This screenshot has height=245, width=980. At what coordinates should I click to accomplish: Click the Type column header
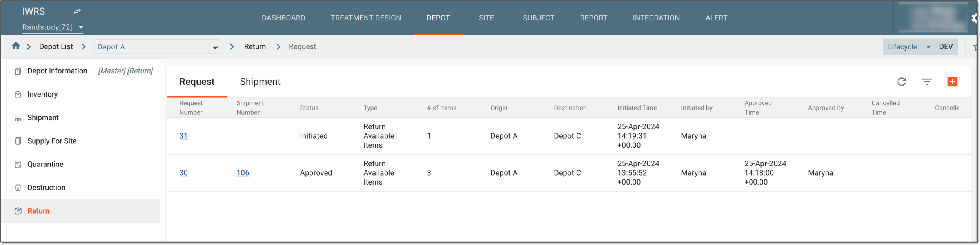[370, 108]
